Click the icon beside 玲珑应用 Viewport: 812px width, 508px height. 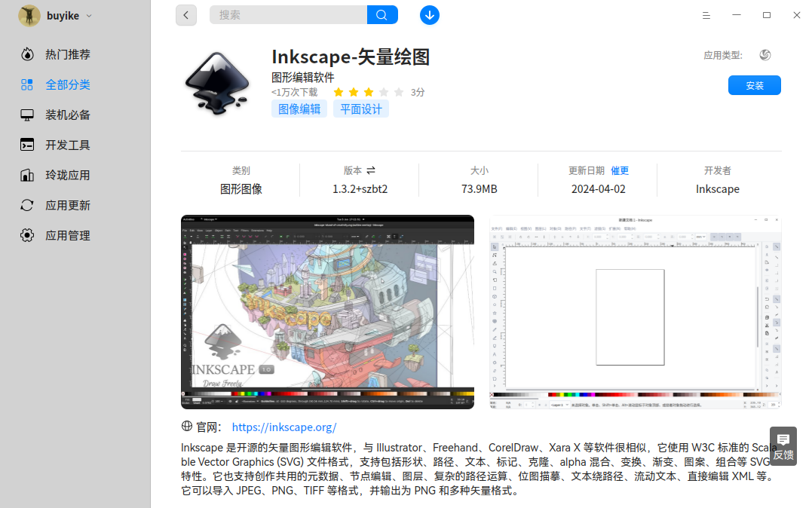tap(27, 175)
